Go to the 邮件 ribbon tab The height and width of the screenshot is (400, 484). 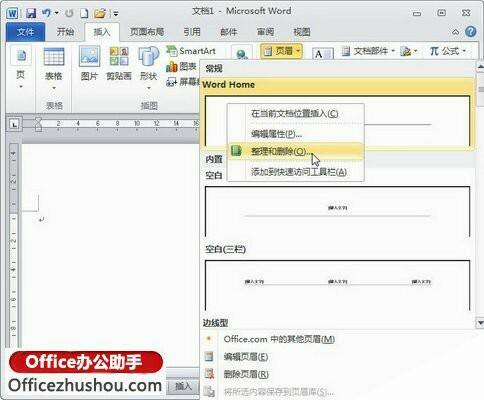229,32
